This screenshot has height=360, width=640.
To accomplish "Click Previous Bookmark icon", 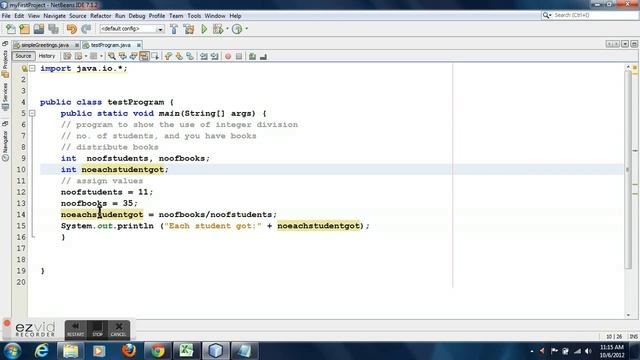I will click(x=168, y=56).
